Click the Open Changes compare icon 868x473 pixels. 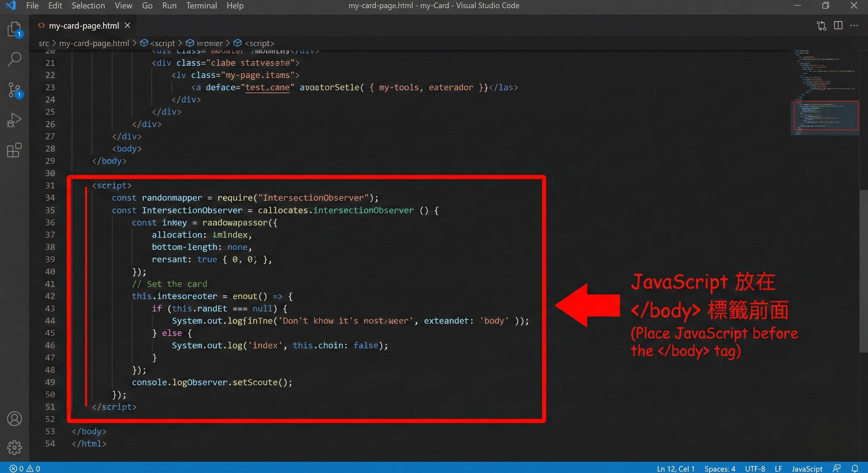pyautogui.click(x=821, y=26)
